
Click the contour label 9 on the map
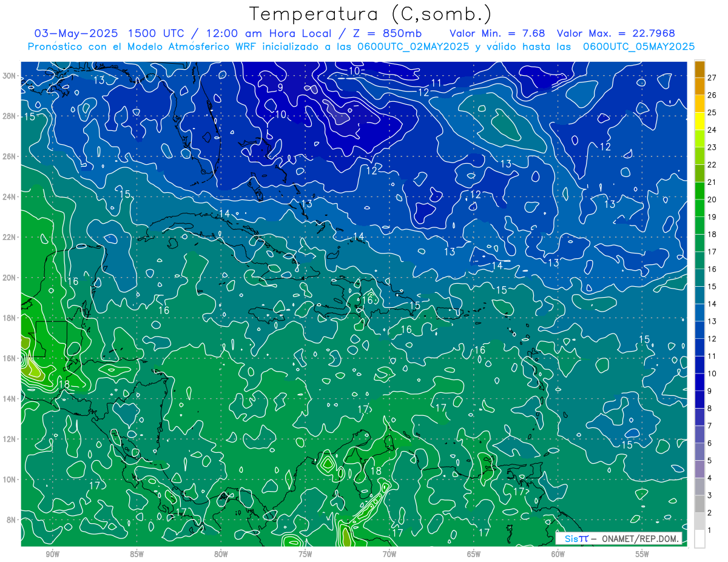point(280,88)
